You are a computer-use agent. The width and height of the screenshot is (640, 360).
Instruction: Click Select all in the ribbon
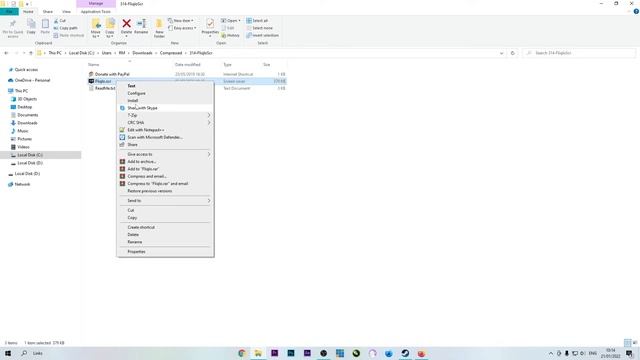tap(257, 20)
